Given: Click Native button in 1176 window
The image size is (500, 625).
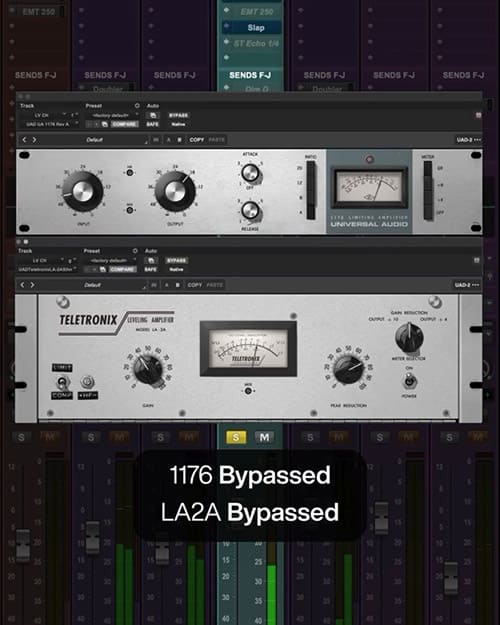Looking at the screenshot, I should tap(178, 124).
